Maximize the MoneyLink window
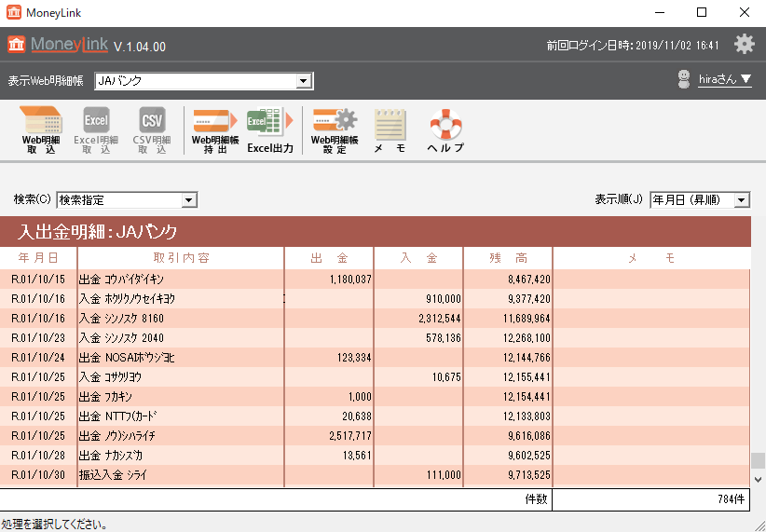Screen dimensions: 766x532 [702, 13]
